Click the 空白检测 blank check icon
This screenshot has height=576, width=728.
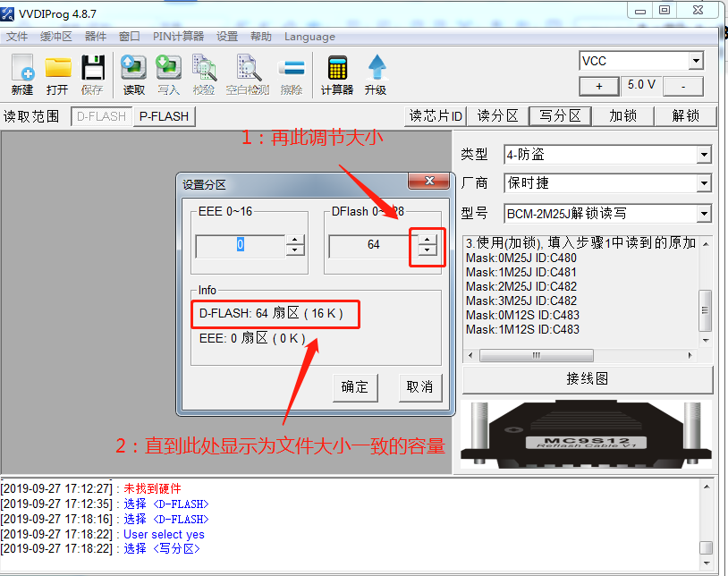[247, 74]
